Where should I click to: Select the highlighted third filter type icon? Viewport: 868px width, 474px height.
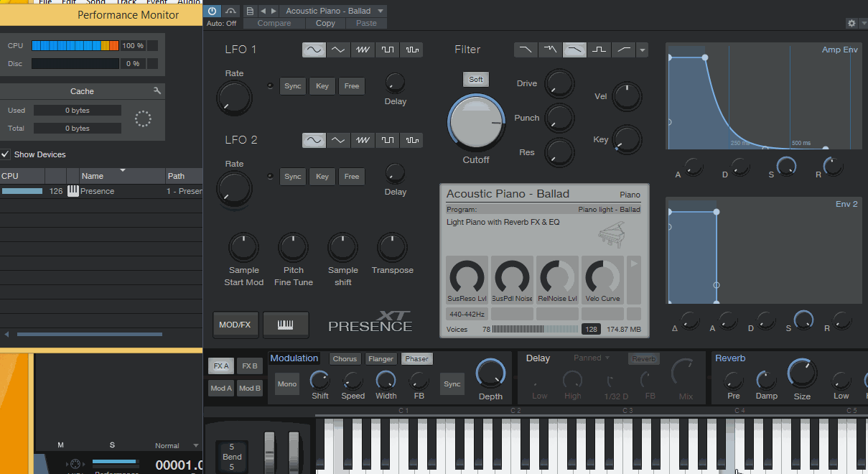pos(574,50)
